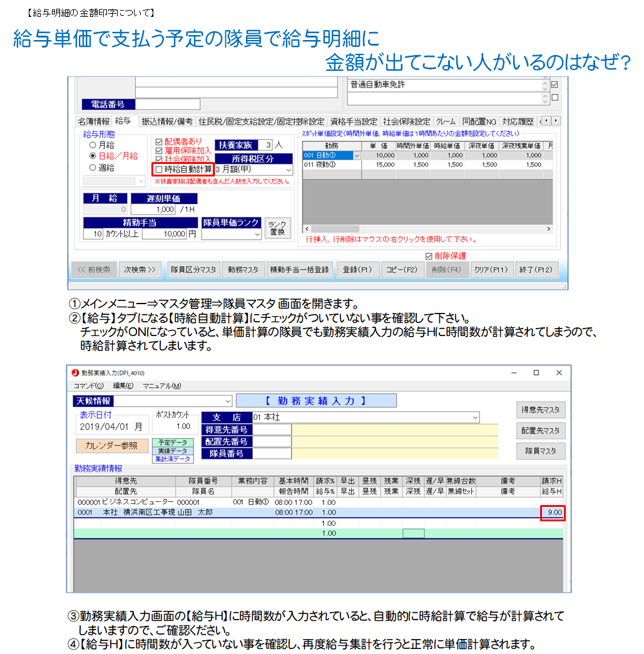The image size is (644, 654).
Task: Switch to the 振込情報/備考 tab
Action: 167,121
